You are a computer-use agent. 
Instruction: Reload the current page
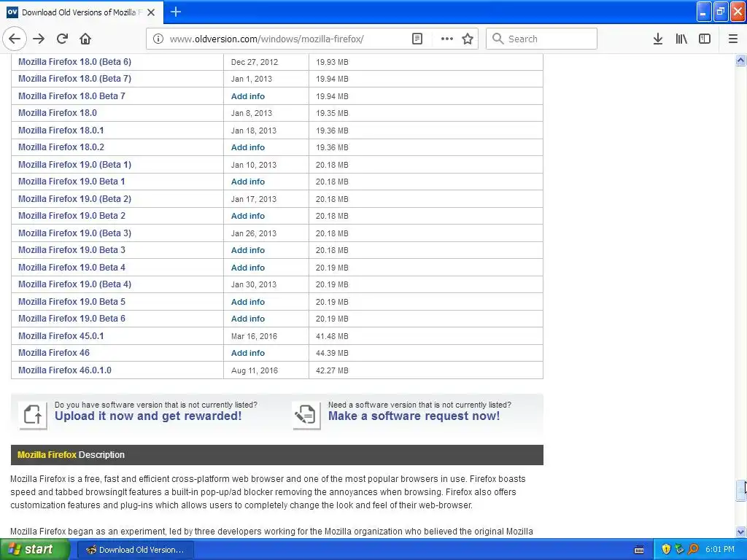62,39
